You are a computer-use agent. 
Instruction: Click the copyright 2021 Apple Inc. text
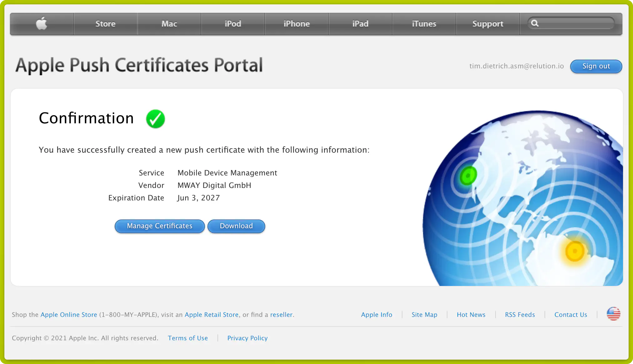point(85,338)
